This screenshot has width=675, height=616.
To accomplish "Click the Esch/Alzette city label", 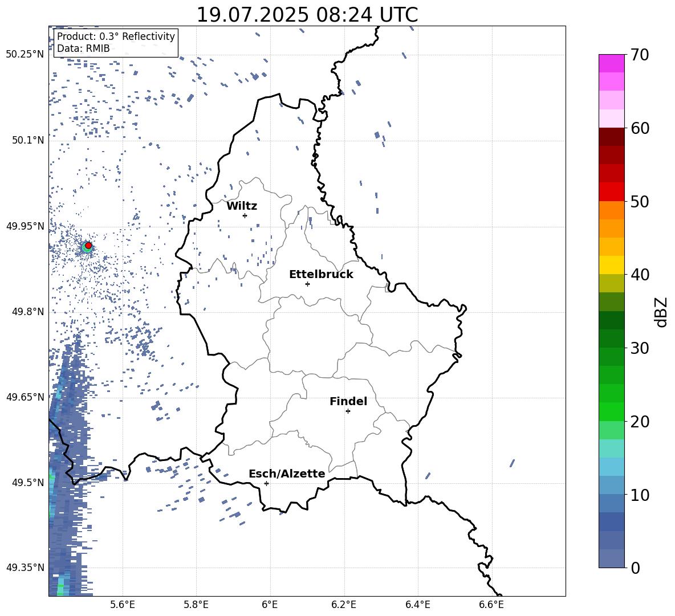I will pos(287,474).
